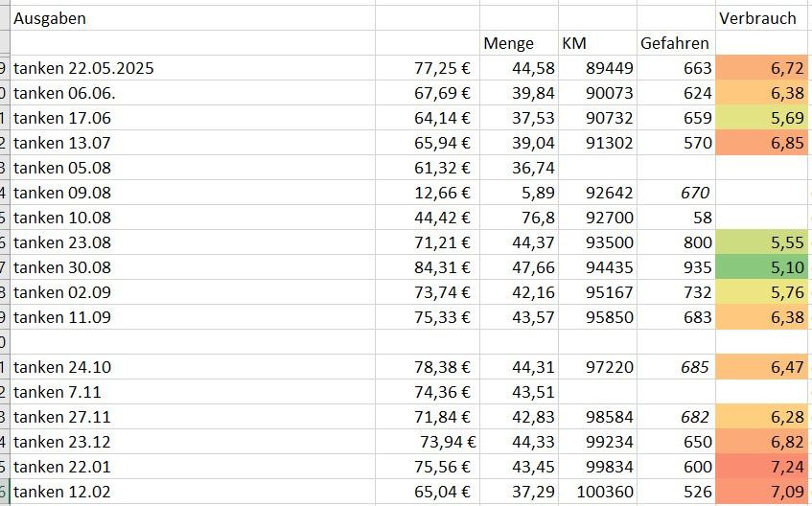Select the "Gefahren" heading cell
Viewport: 812px width, 506px height.
point(675,43)
